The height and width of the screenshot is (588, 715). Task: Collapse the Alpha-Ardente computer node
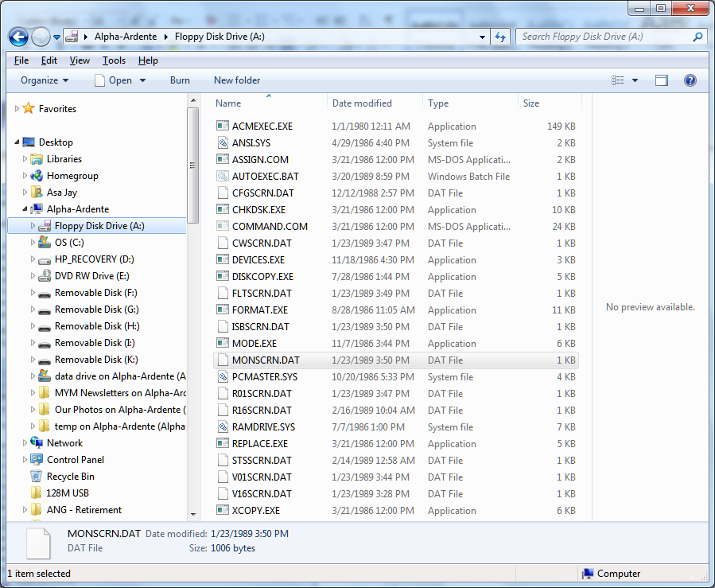coord(25,209)
